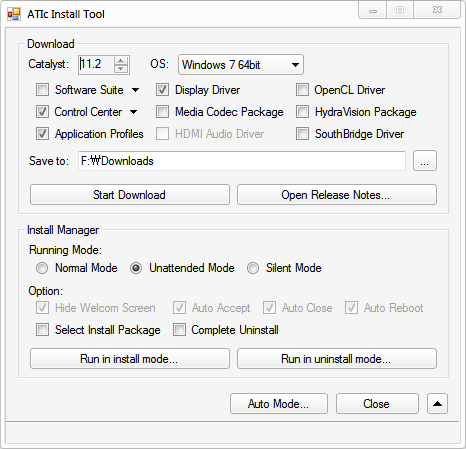The width and height of the screenshot is (466, 449).
Task: Click the Start Download button
Action: point(130,195)
